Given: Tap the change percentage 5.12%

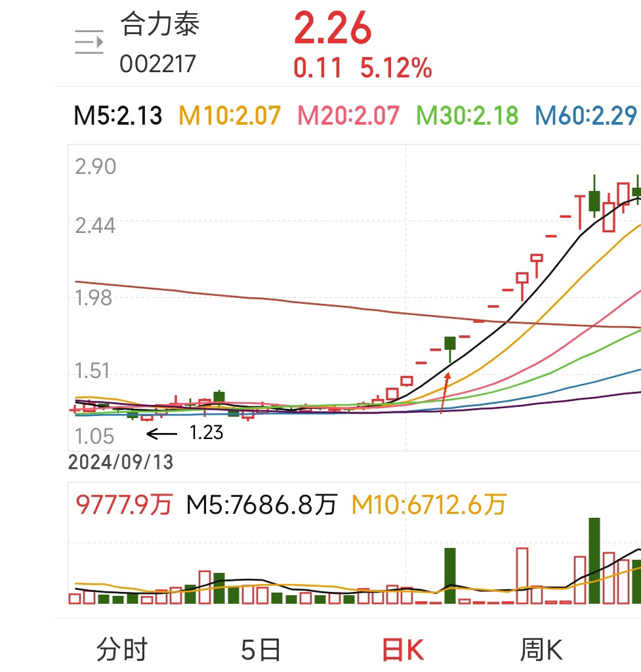Looking at the screenshot, I should tap(396, 68).
